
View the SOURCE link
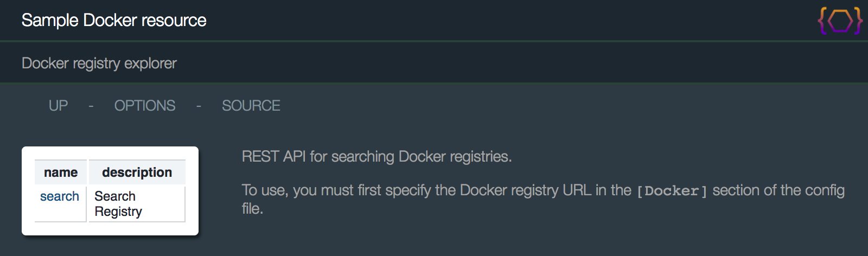(251, 105)
